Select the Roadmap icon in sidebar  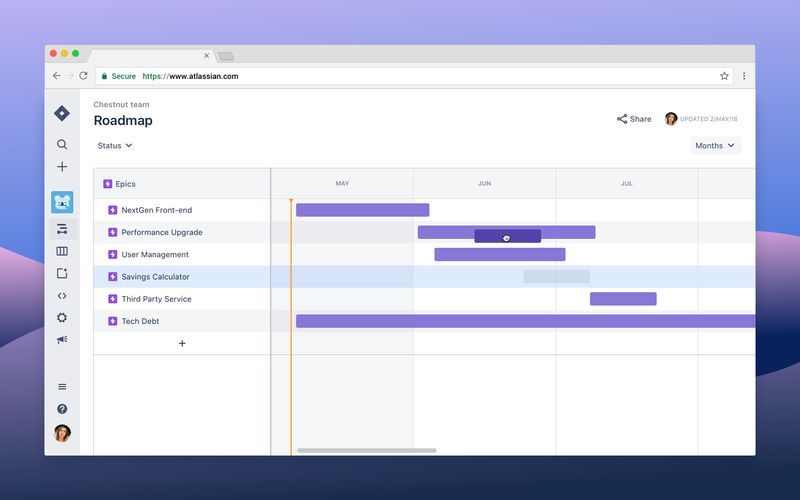point(62,229)
